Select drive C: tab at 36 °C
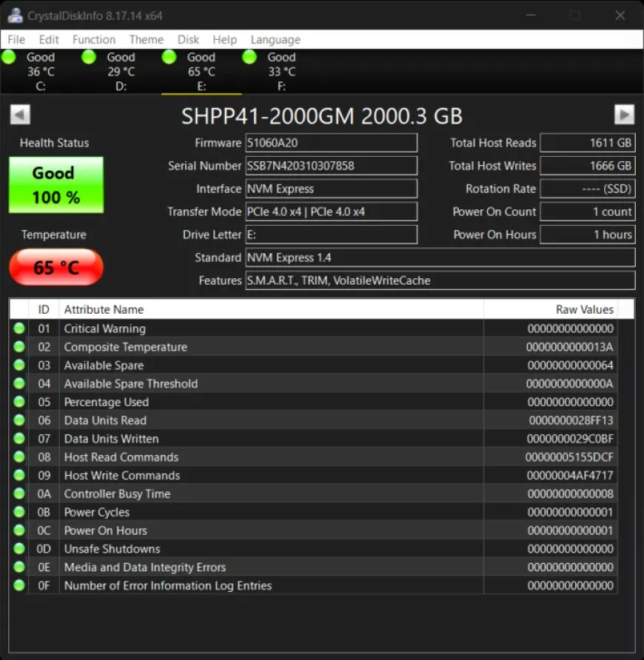The height and width of the screenshot is (660, 644). pyautogui.click(x=41, y=72)
